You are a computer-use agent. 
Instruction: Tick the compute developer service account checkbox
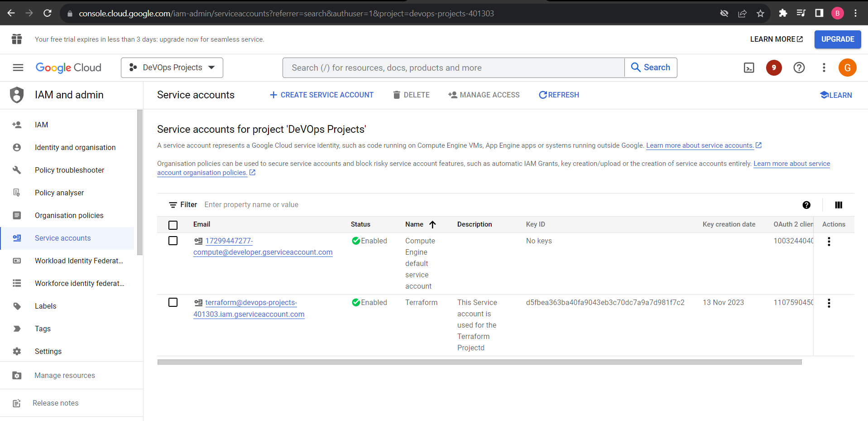(x=173, y=241)
